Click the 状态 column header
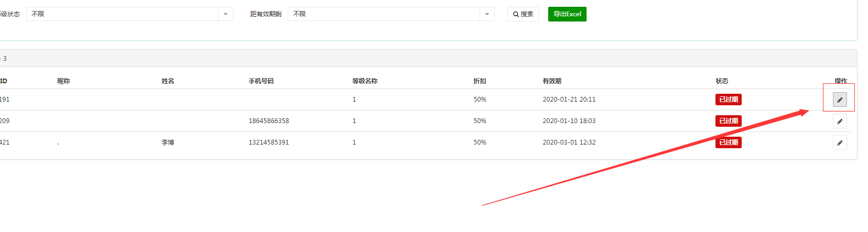Viewport: 868px width, 232px height. (722, 81)
